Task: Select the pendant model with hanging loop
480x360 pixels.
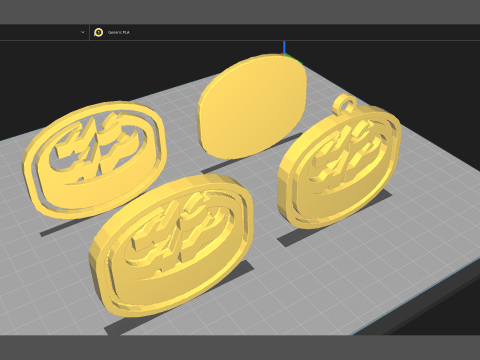Action: point(339,162)
